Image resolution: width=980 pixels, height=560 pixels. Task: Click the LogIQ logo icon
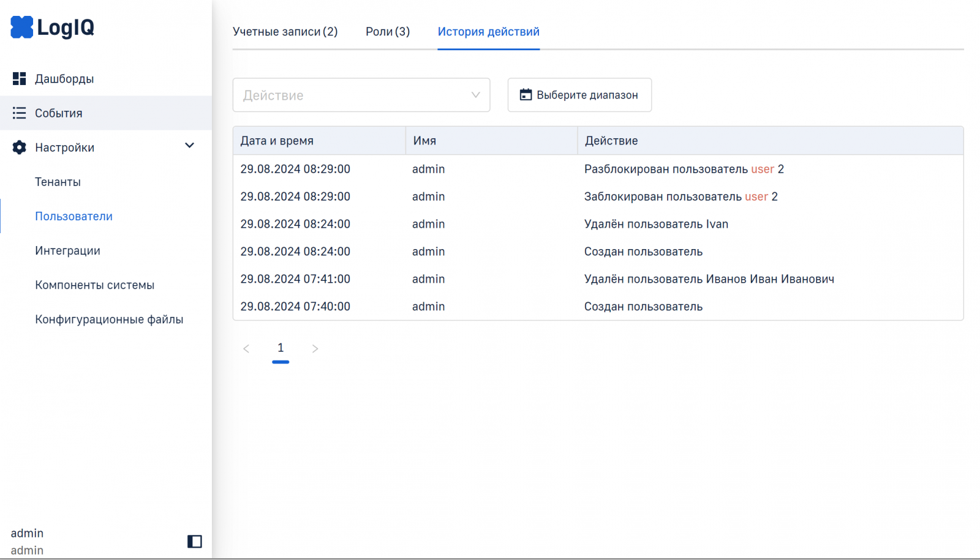(x=22, y=27)
